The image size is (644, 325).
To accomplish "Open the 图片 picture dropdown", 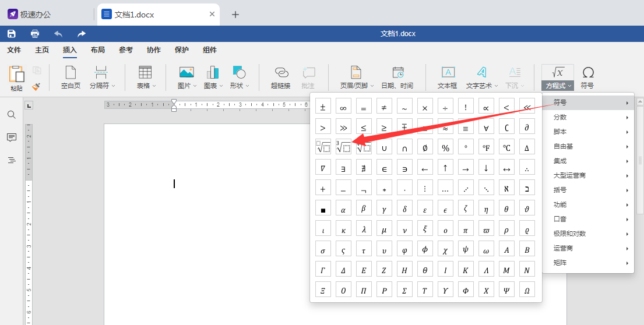I will tap(187, 77).
